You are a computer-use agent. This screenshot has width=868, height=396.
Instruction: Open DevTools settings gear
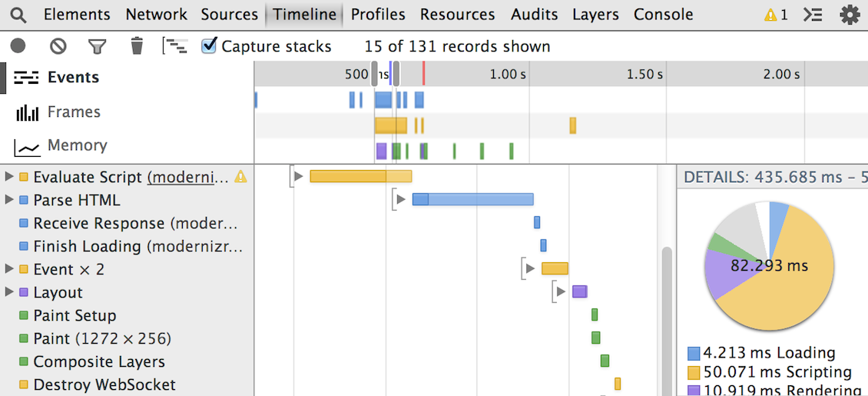tap(850, 15)
